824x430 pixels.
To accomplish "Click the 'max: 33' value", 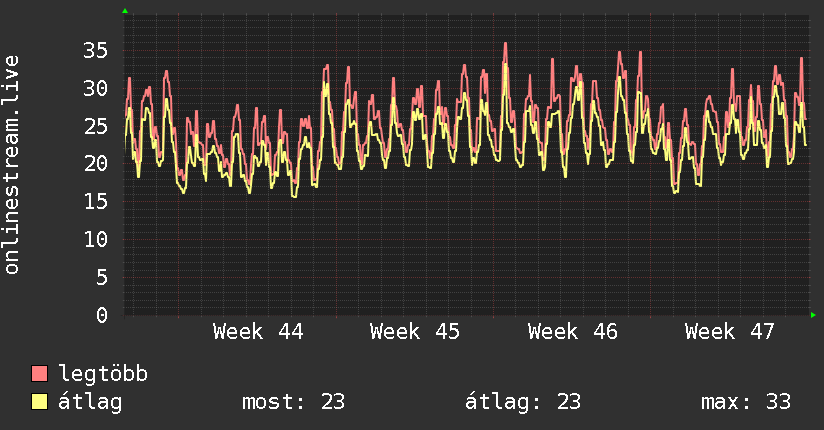I will (x=746, y=402).
